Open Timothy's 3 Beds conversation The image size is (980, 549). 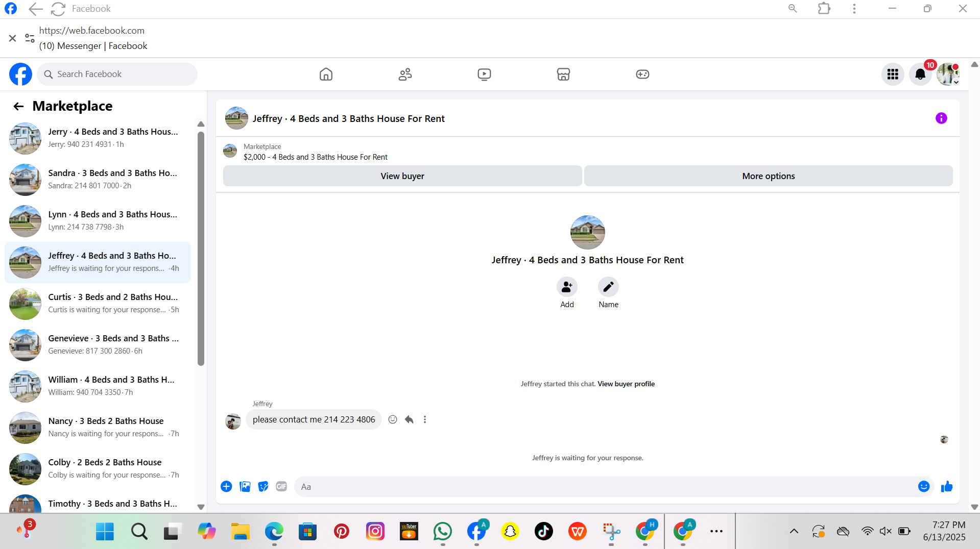98,503
